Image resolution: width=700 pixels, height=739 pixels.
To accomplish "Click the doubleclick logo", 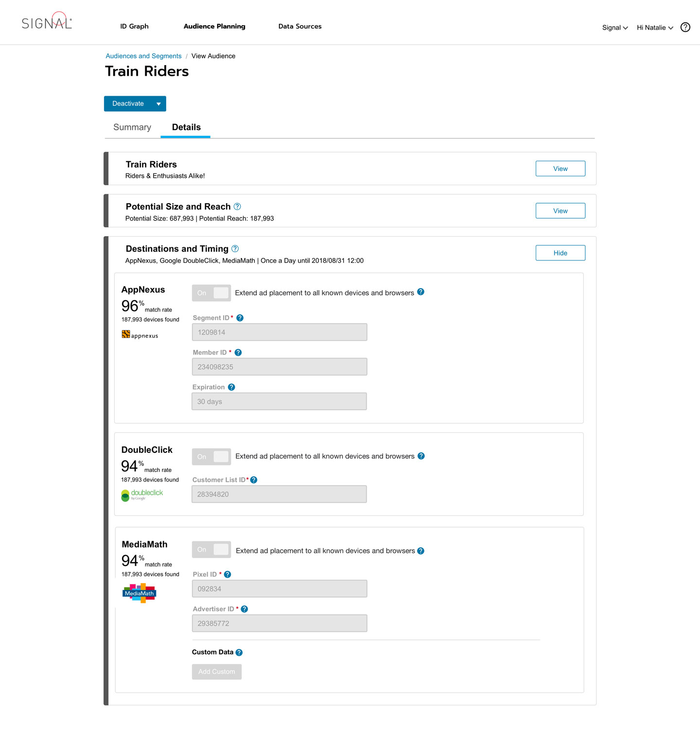I will pos(142,495).
